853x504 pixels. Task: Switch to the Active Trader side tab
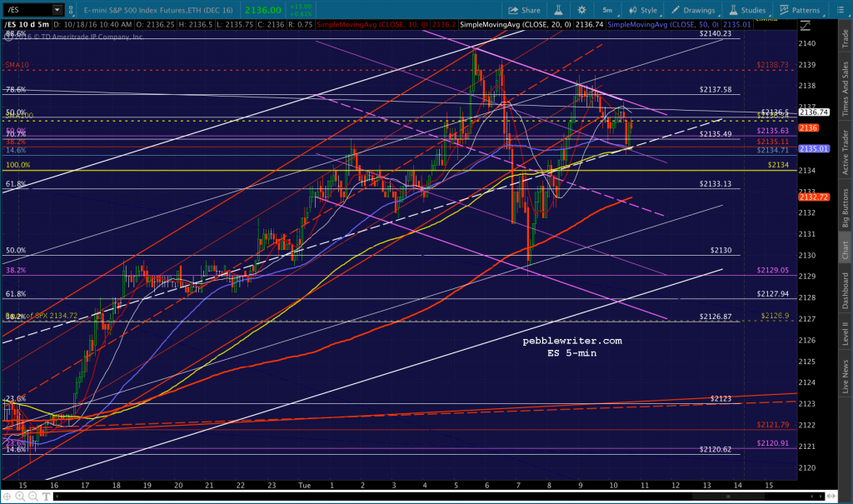(x=846, y=152)
